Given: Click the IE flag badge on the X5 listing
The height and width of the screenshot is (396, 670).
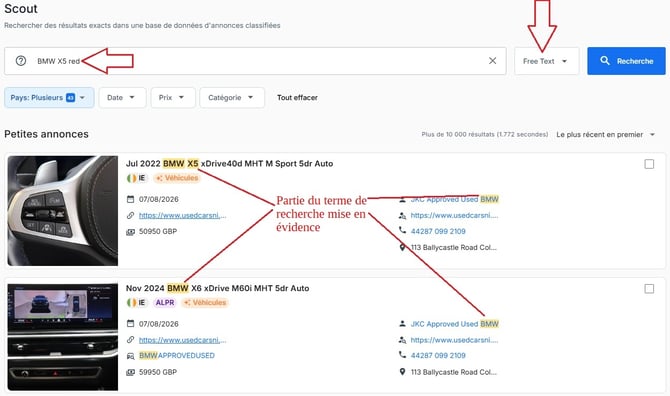Looking at the screenshot, I should pyautogui.click(x=137, y=178).
